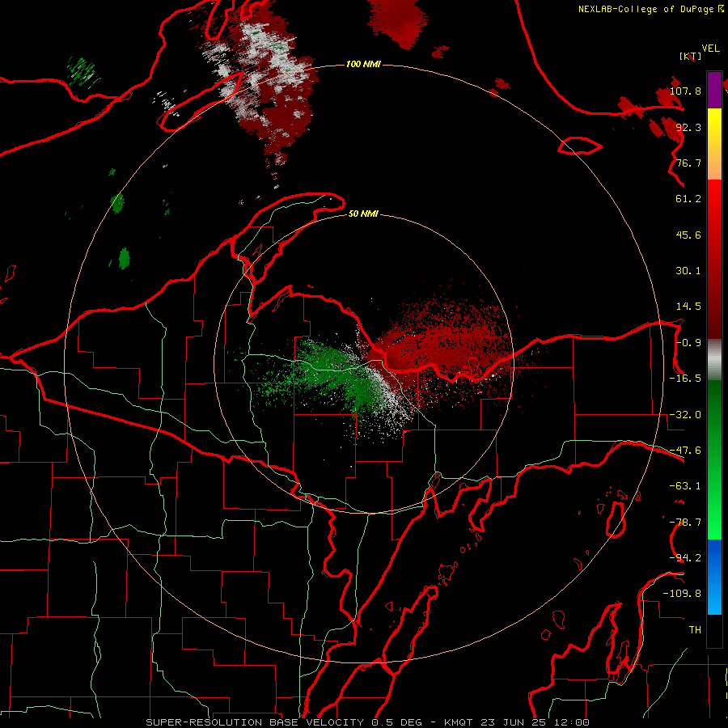Pick the red segment of the color bar
This screenshot has height=728, width=728.
714,259
